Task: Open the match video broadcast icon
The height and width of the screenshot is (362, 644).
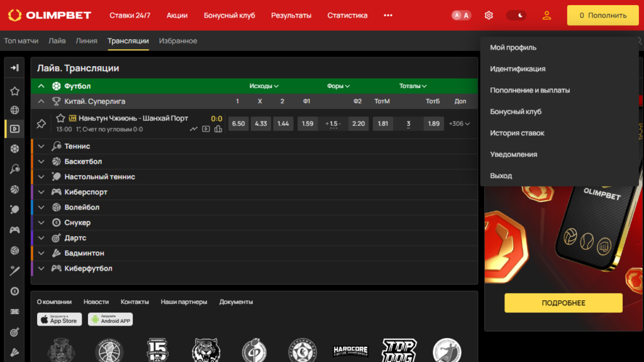Action: point(206,129)
